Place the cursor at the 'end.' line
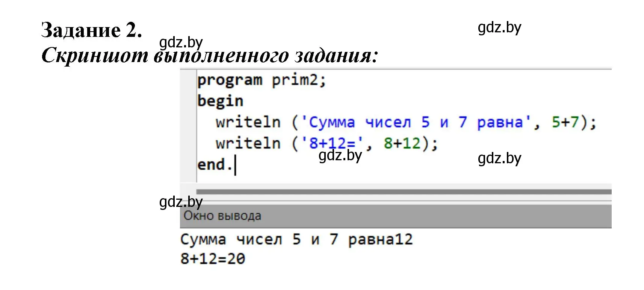The image size is (644, 290). [215, 165]
